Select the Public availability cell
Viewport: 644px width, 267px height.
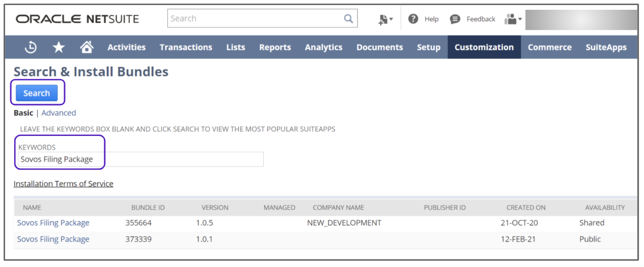click(x=590, y=239)
